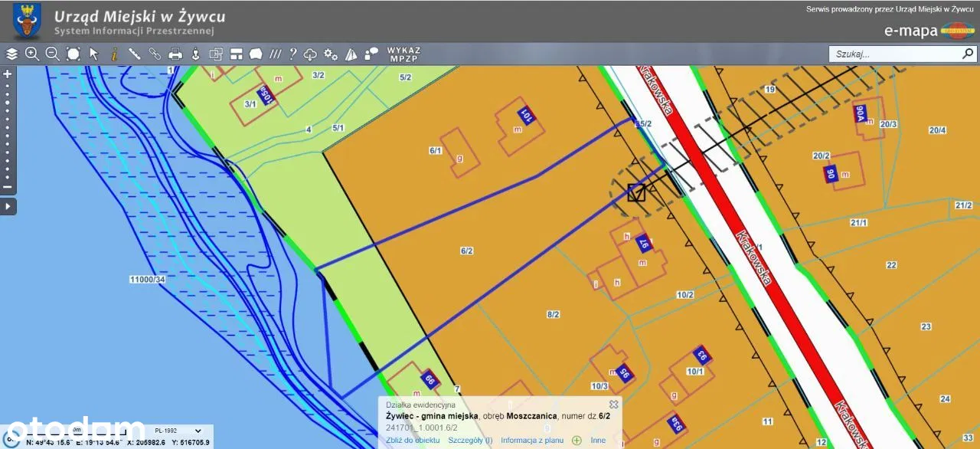Click into the 'Szukaj...' search field

[x=894, y=54]
